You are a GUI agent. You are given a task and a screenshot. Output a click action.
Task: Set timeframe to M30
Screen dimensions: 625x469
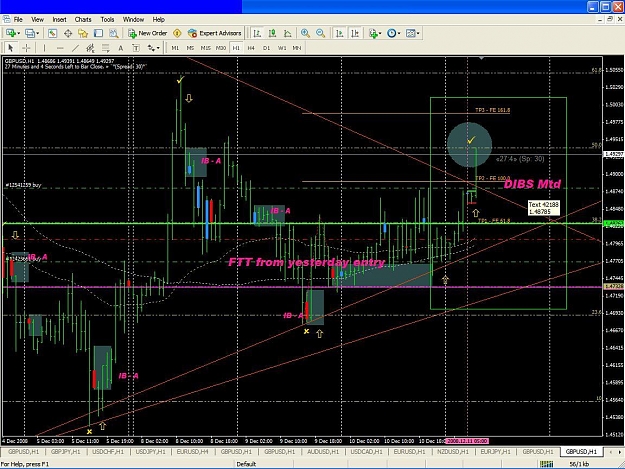221,48
